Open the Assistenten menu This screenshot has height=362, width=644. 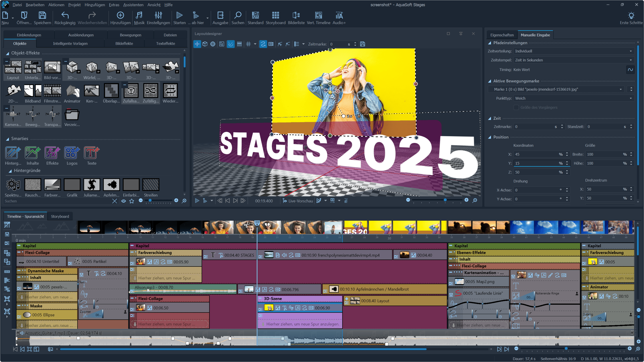[133, 5]
